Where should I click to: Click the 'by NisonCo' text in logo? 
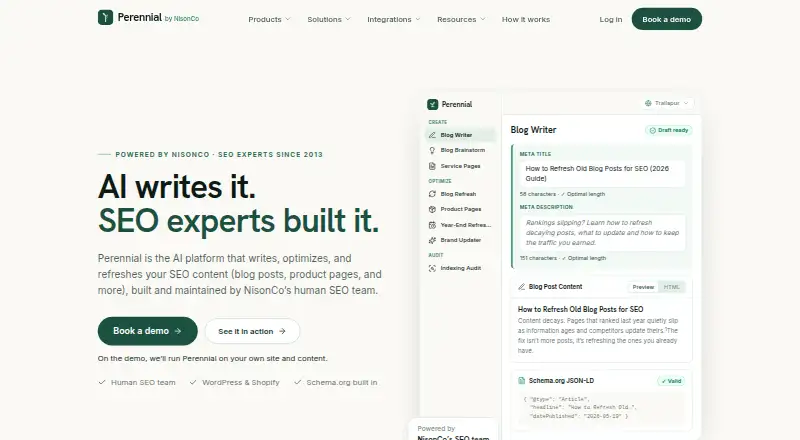tap(182, 19)
